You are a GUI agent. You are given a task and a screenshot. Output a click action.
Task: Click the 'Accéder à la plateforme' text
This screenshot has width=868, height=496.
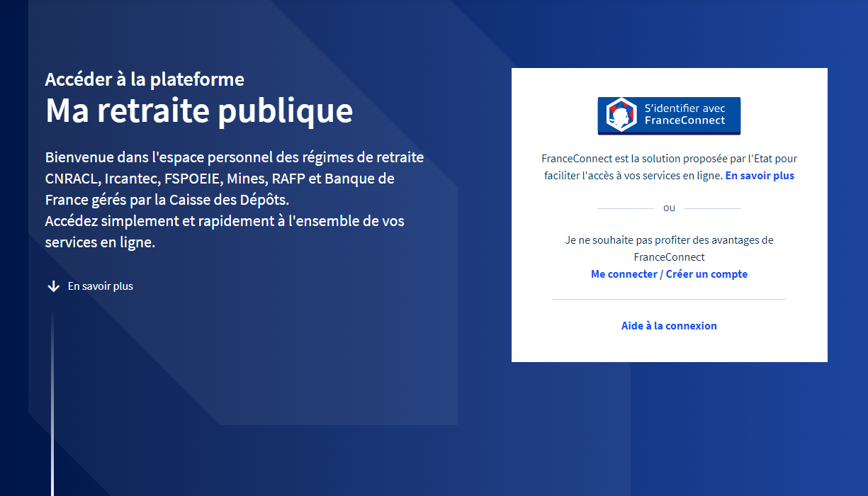pyautogui.click(x=145, y=79)
